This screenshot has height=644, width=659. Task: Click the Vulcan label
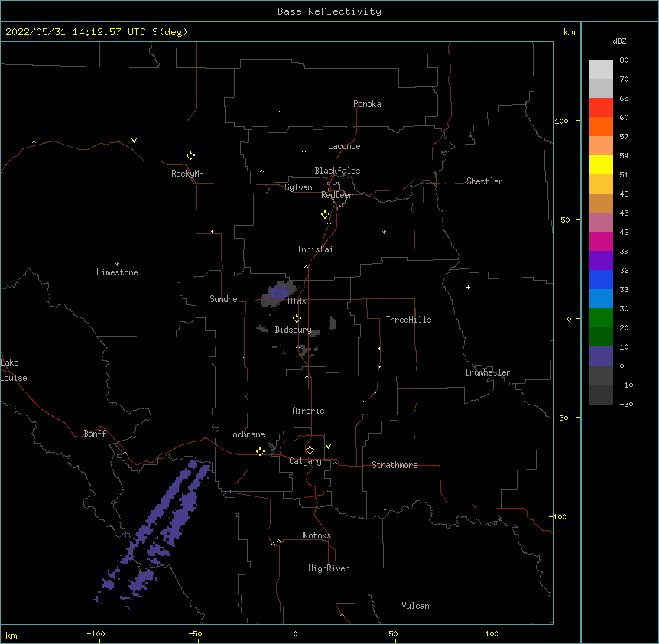(415, 606)
